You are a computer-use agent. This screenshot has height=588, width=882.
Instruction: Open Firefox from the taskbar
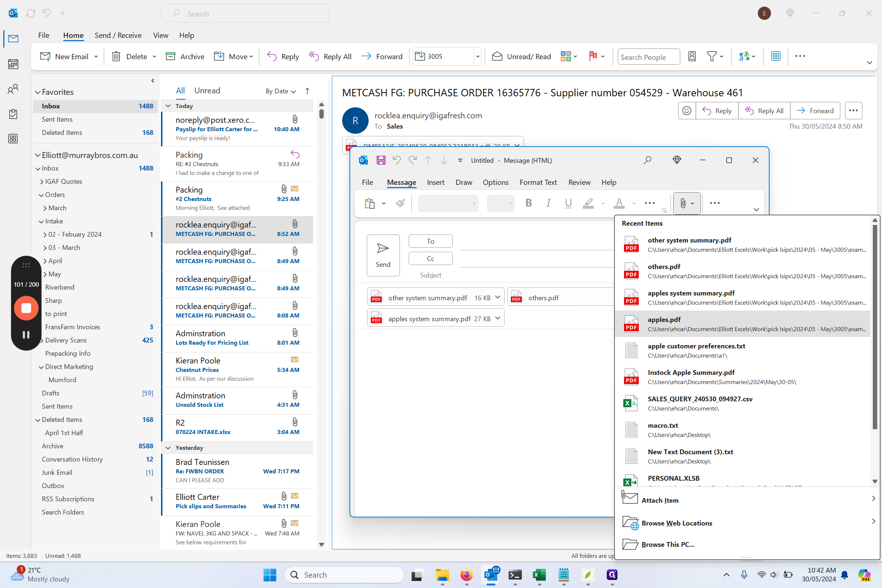click(x=466, y=575)
